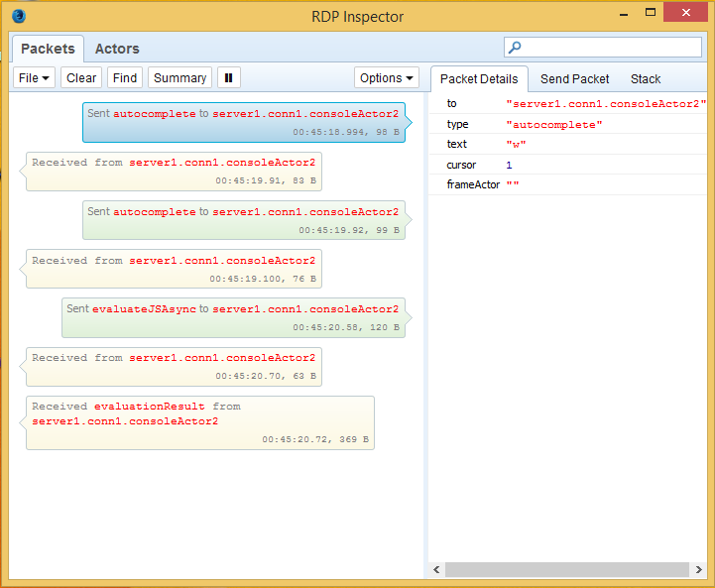Image resolution: width=715 pixels, height=588 pixels.
Task: Click timestamp 00:45:20.72, 369 B
Action: tap(315, 439)
